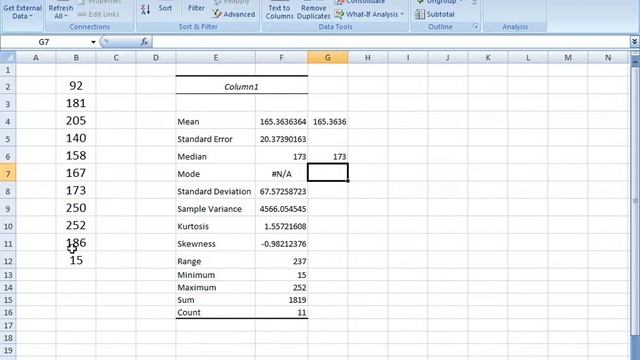This screenshot has width=640, height=360.
Task: Toggle the Filter button
Action: (196, 8)
